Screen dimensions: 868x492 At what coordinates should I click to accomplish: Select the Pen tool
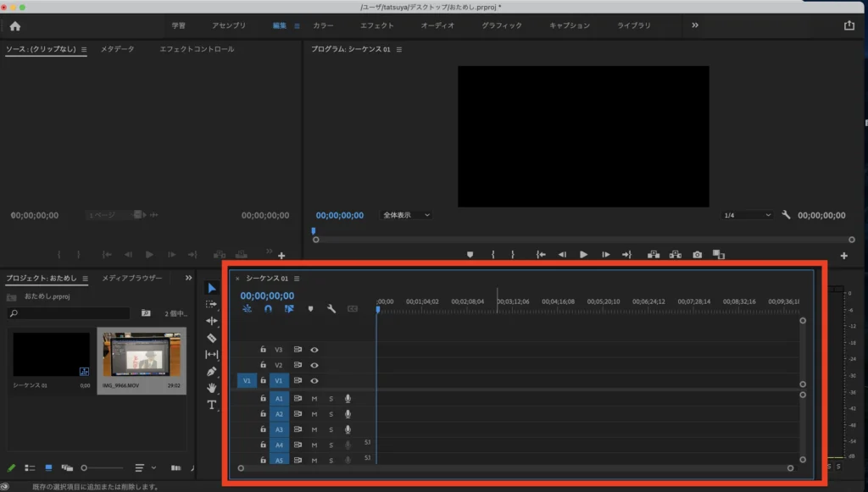tap(212, 371)
